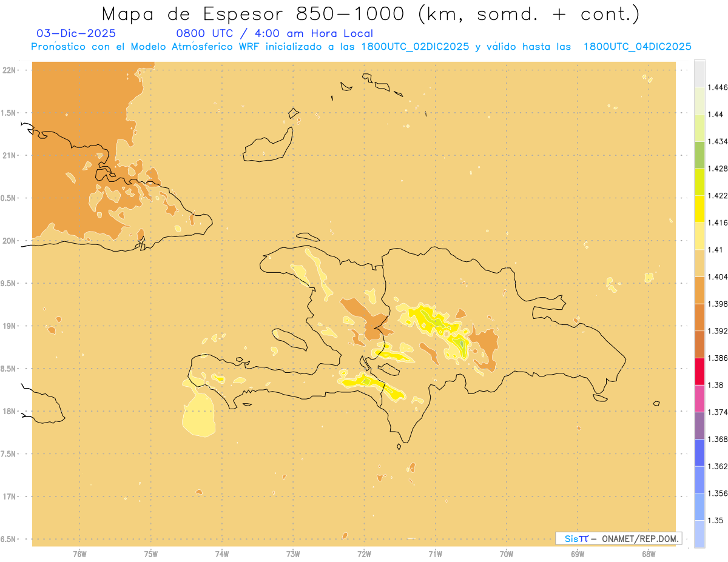Click the longitude axis label '69W'
The width and height of the screenshot is (728, 562).
(578, 554)
